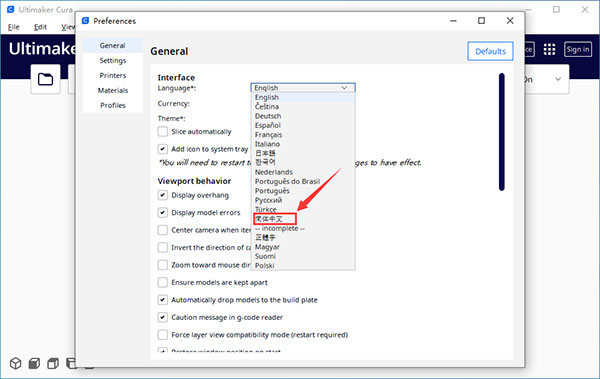Select the front view cube icon
600x379 pixels.
pyautogui.click(x=34, y=363)
